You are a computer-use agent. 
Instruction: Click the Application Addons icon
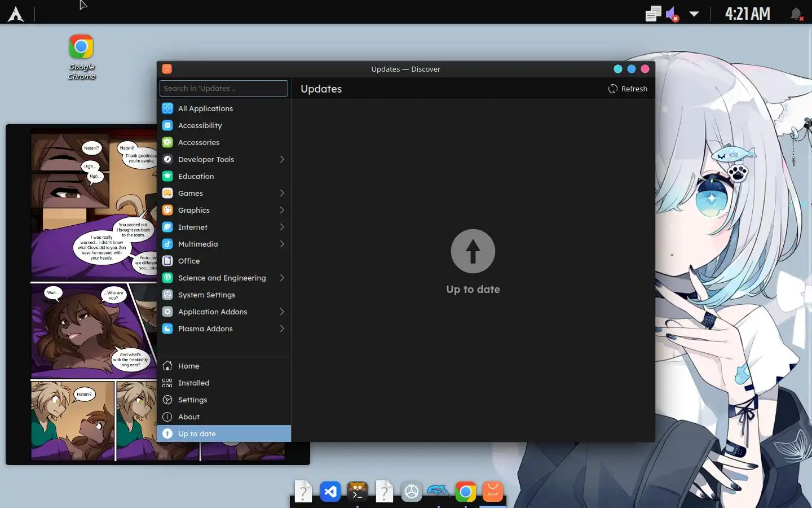[167, 312]
